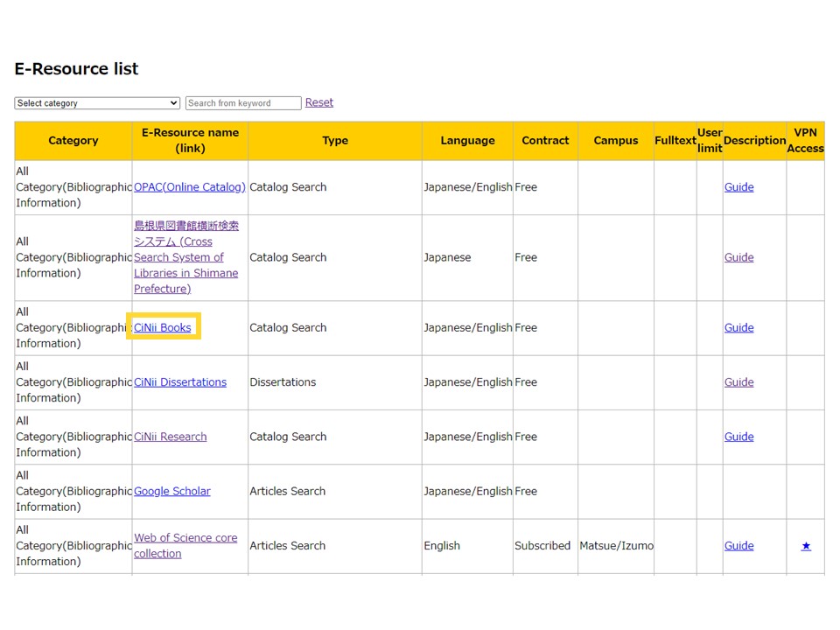
Task: Open Guide for CiNii Books row
Action: coord(738,327)
